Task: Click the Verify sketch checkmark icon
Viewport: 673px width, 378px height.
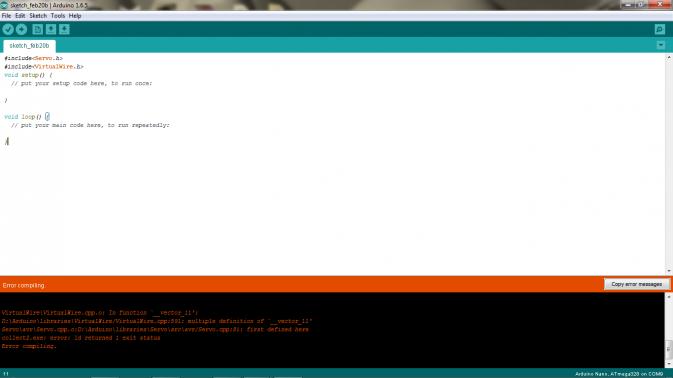Action: coord(8,29)
